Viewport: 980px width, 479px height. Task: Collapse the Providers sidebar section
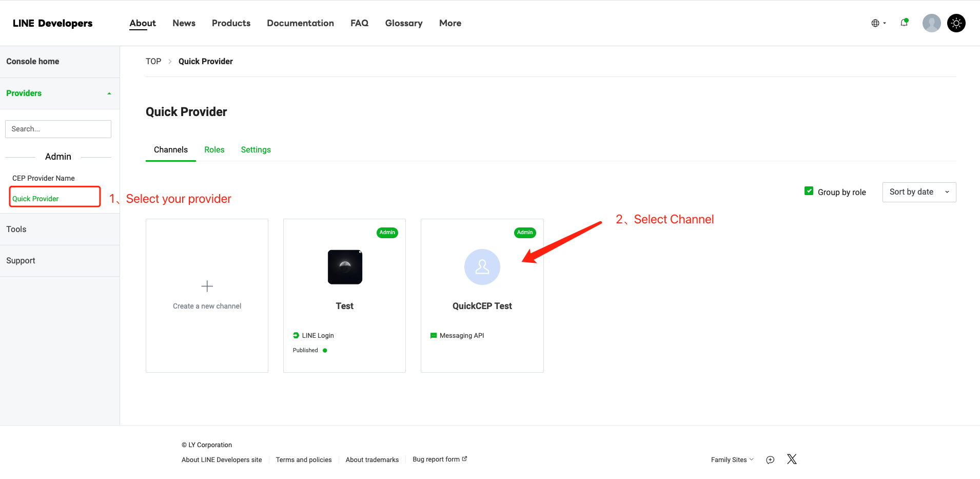60,93
